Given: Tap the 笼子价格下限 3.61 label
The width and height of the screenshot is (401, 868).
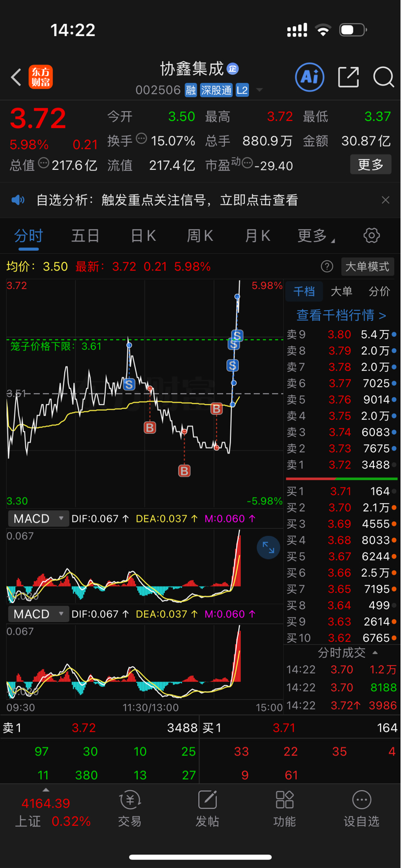Looking at the screenshot, I should point(56,346).
